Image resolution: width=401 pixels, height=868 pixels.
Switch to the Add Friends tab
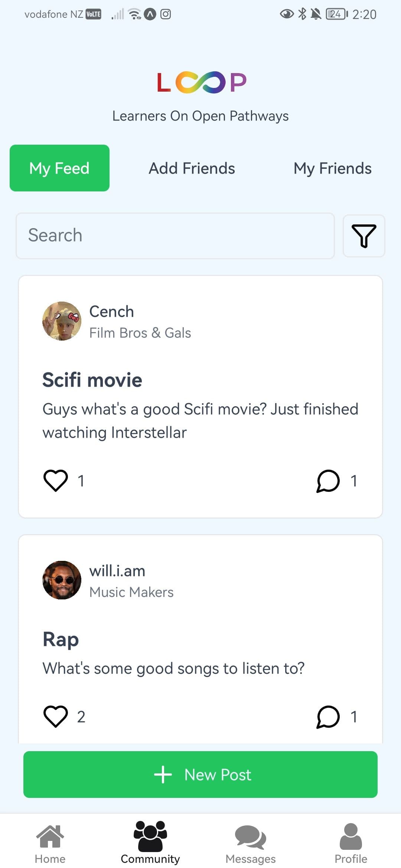coord(192,168)
